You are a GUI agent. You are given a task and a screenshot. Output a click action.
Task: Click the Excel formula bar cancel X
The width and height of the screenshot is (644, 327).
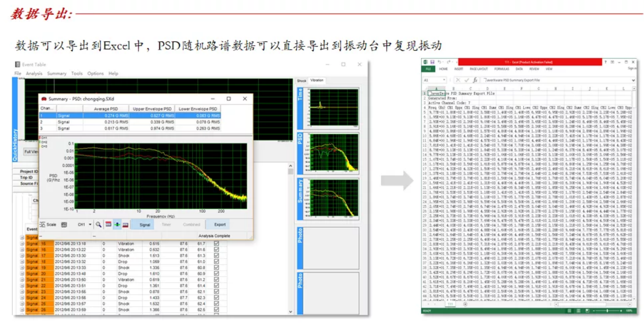[x=458, y=80]
